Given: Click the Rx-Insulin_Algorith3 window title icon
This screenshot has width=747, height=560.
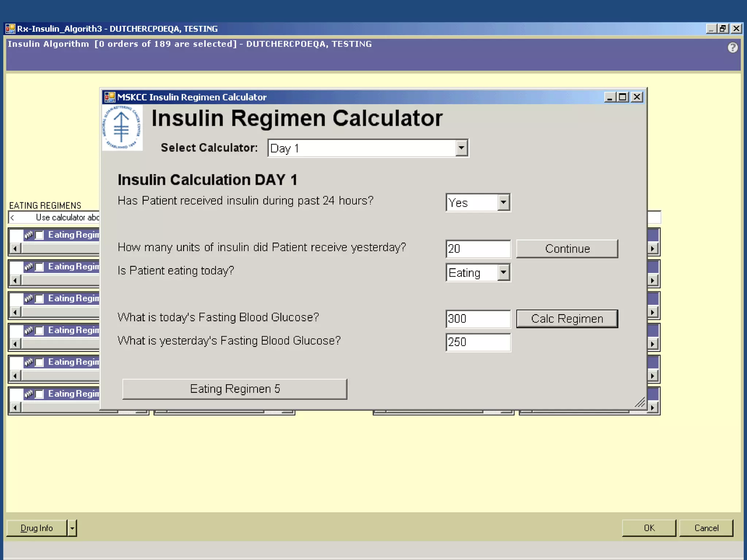Looking at the screenshot, I should coord(10,29).
